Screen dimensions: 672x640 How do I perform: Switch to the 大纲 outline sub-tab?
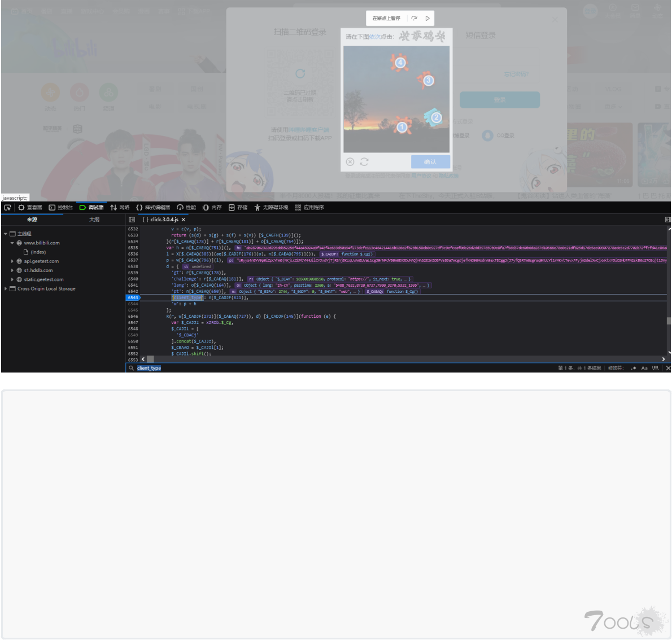94,220
